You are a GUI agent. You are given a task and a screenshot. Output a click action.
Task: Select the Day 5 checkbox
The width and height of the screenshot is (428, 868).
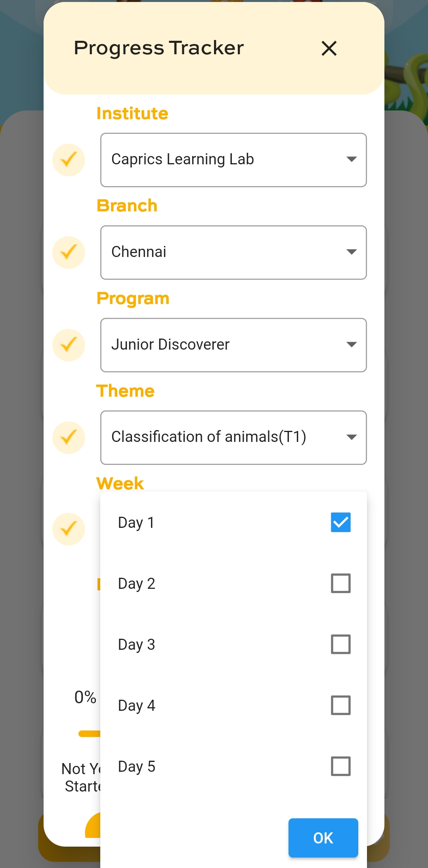(340, 766)
